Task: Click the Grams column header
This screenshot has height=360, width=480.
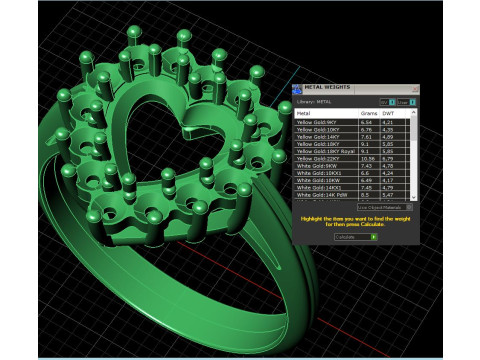Action: [x=369, y=113]
